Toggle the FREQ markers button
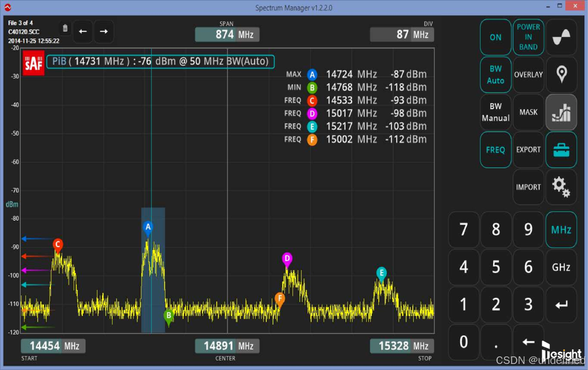588x370 pixels. (495, 150)
